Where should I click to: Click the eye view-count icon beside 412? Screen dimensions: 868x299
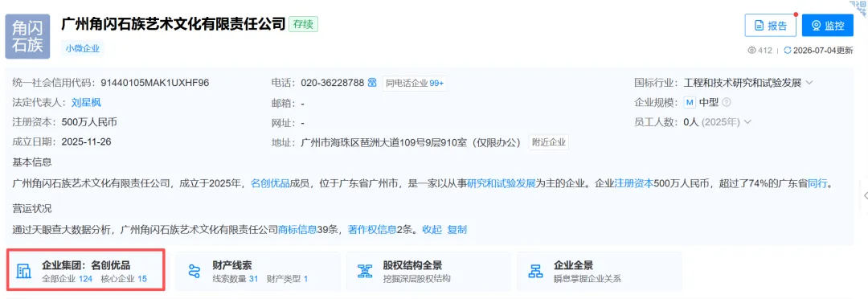[751, 51]
